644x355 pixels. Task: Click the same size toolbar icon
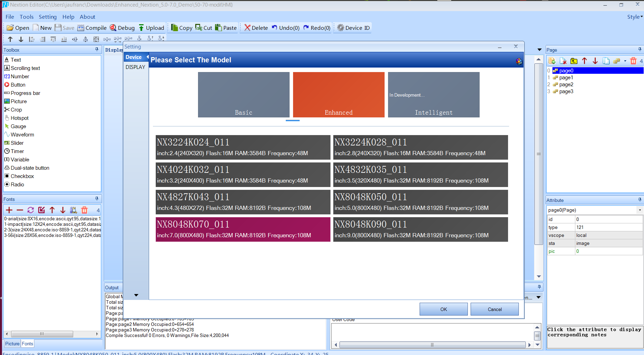click(x=96, y=39)
